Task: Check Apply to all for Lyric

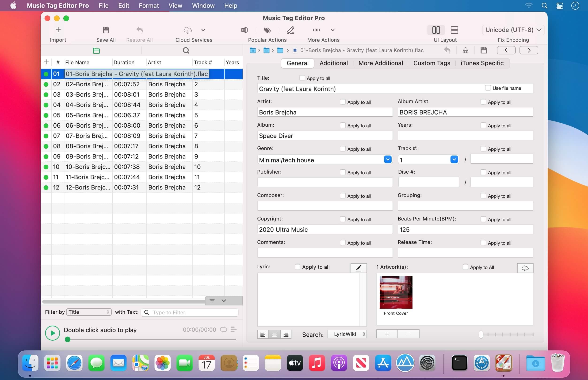Action: (297, 267)
